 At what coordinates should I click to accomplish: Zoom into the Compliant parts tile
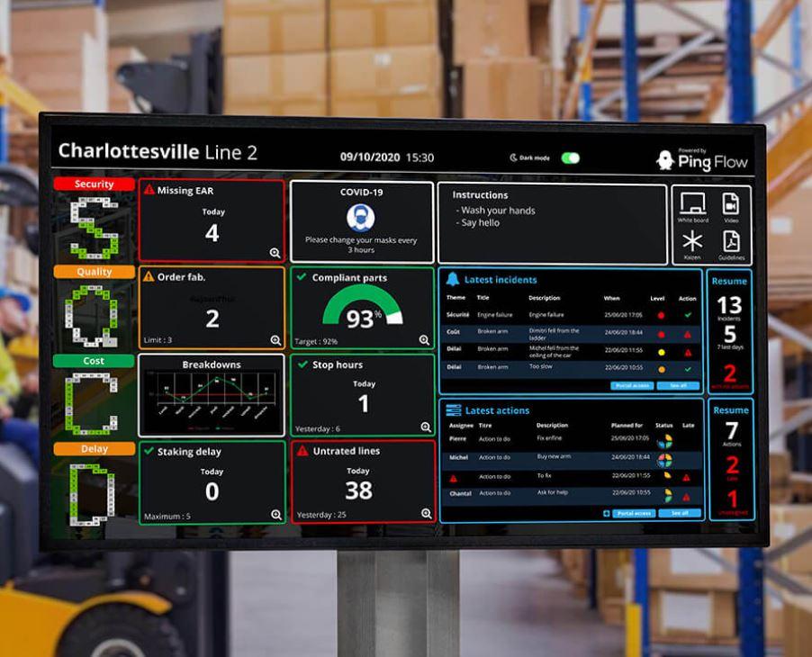424,340
